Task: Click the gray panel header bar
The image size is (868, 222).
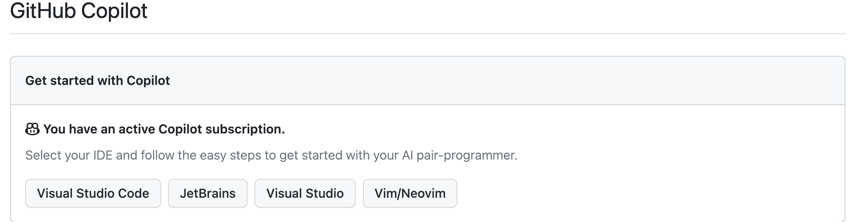Action: coord(427,80)
